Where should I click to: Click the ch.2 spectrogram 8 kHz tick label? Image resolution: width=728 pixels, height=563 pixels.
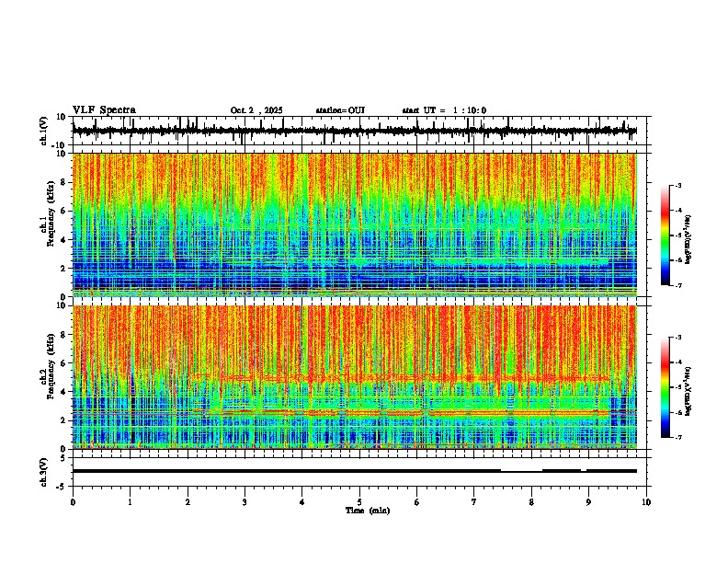click(63, 335)
